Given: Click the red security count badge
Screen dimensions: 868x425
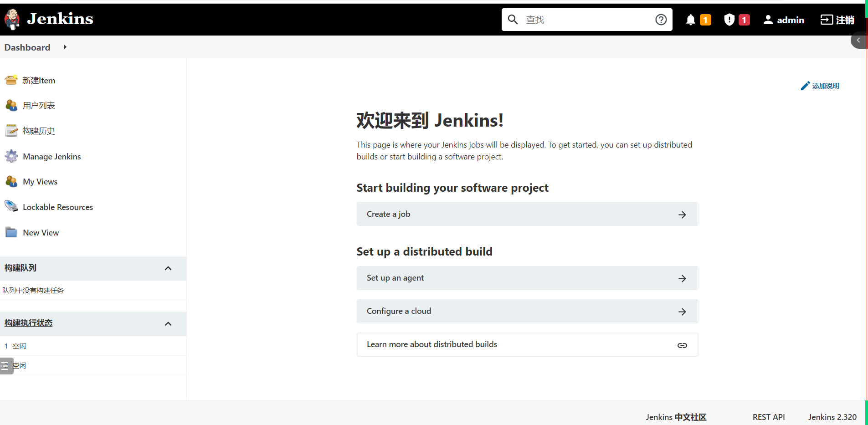Looking at the screenshot, I should [x=744, y=20].
